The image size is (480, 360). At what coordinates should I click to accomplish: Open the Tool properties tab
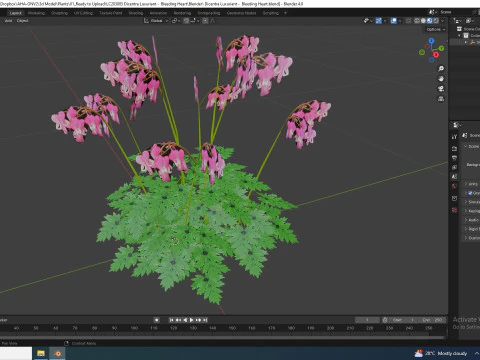coord(454,137)
